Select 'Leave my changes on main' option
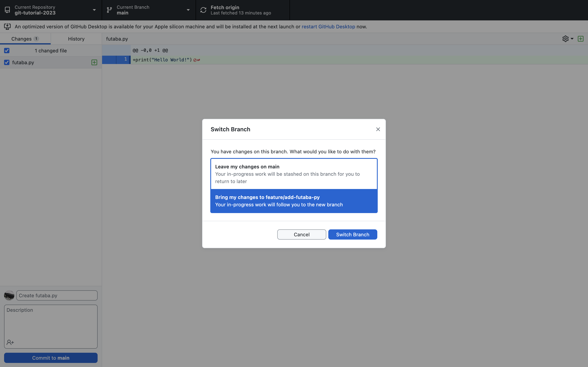Screen dimensions: 588x367 294,174
